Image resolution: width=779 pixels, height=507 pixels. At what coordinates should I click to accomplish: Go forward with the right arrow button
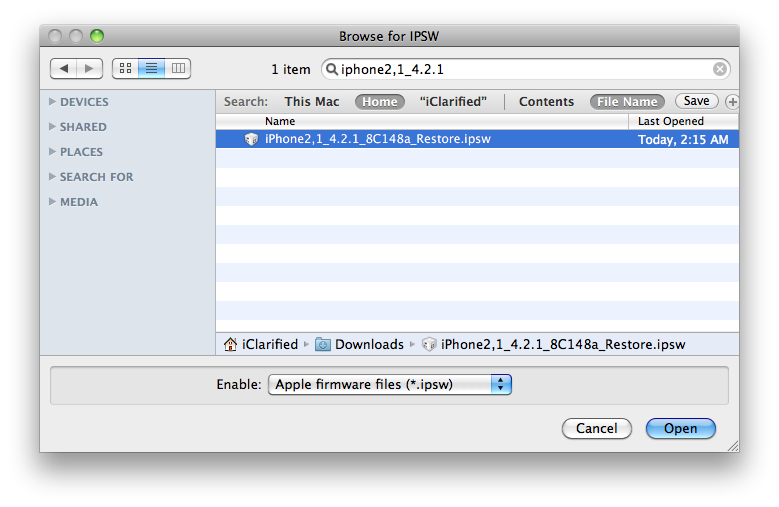pyautogui.click(x=90, y=69)
